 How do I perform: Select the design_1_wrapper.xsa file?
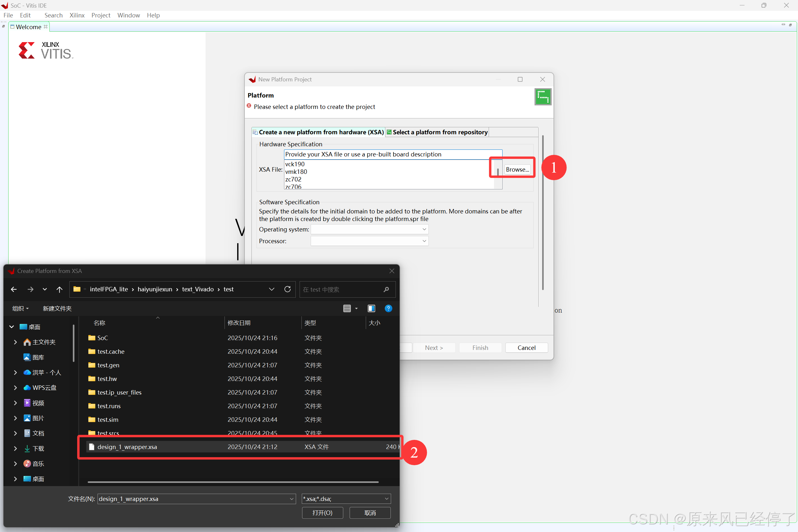click(x=127, y=446)
